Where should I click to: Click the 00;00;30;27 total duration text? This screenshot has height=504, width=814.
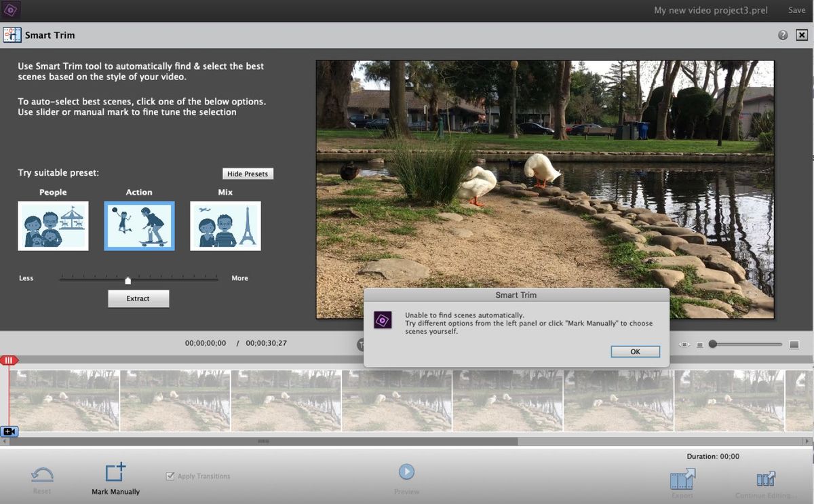[266, 343]
